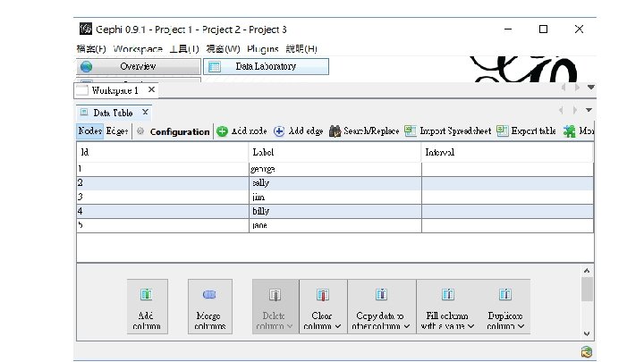Select the row with Id 4
This screenshot has width=644, height=362.
(x=335, y=211)
